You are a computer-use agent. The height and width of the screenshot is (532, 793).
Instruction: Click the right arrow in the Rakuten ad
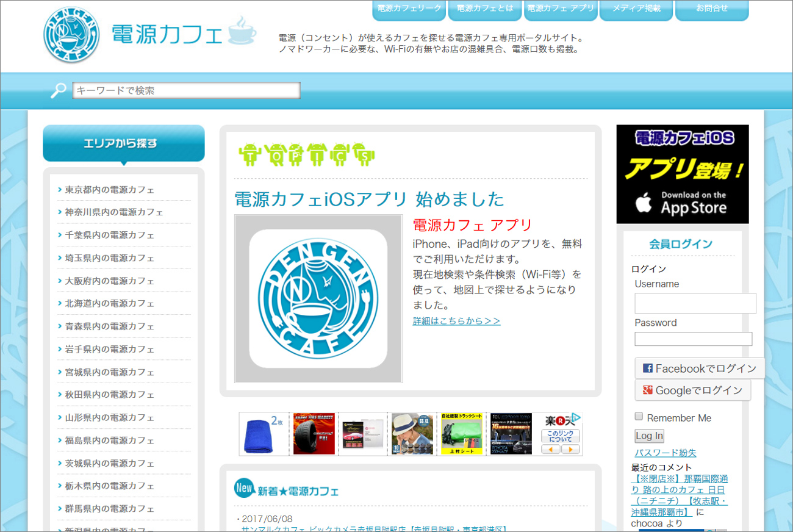(x=570, y=449)
